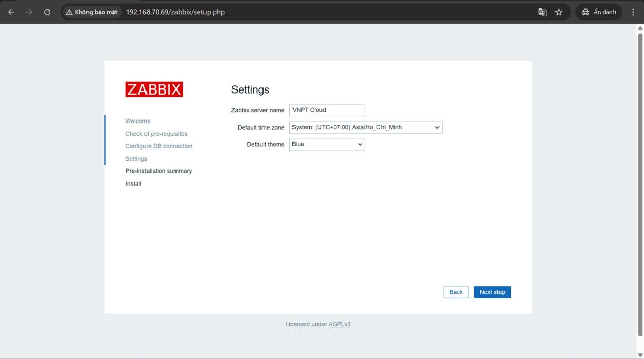The width and height of the screenshot is (644, 359).
Task: Click the browser back arrow icon
Action: click(11, 12)
